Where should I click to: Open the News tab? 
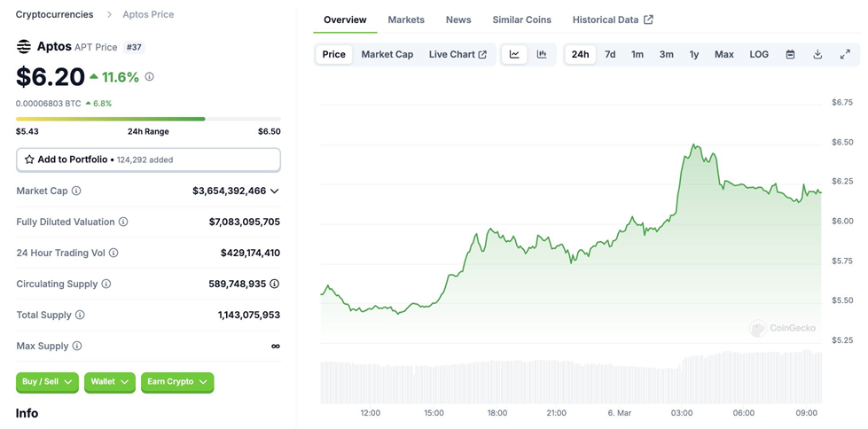(x=458, y=19)
